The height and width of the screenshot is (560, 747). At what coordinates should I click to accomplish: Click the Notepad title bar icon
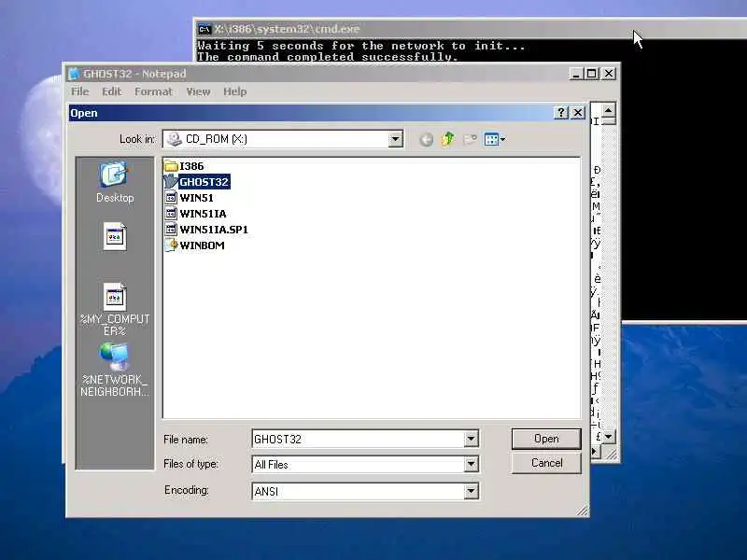pos(74,74)
